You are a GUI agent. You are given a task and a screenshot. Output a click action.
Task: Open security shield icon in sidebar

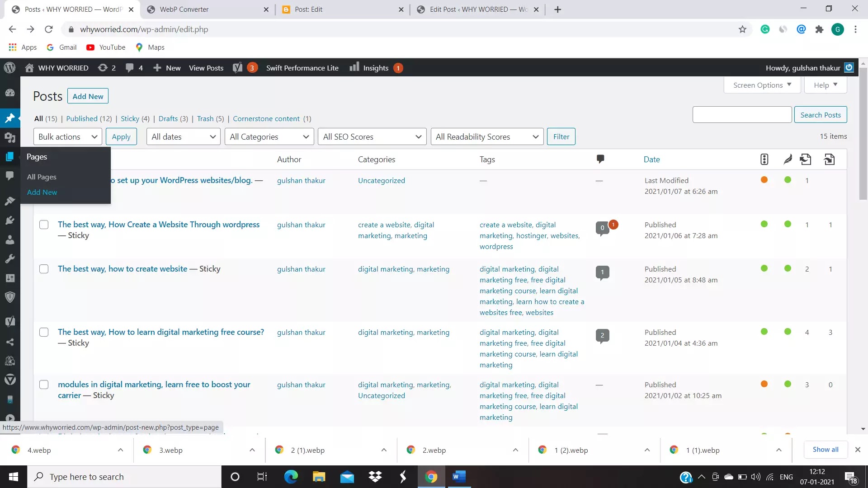click(x=10, y=297)
